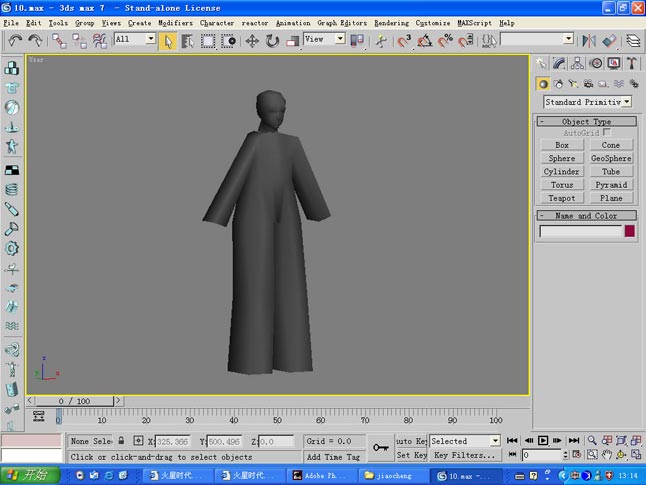Click the Pyramid button

[x=611, y=185]
